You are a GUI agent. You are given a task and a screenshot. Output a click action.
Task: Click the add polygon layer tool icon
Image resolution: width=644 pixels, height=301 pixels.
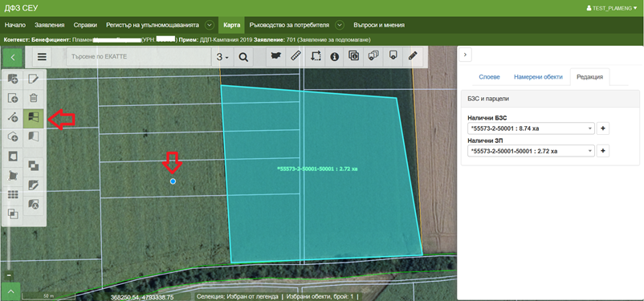coord(13,79)
